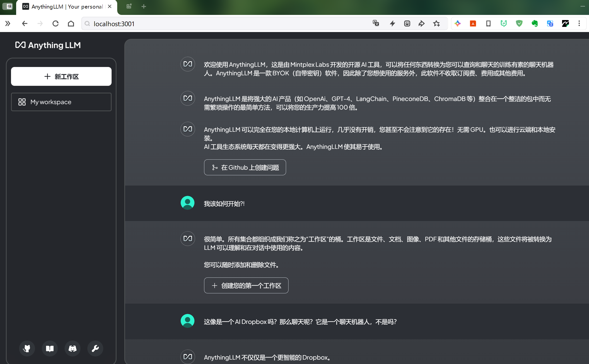Reload the page with the refresh icon
The height and width of the screenshot is (364, 589).
point(56,24)
